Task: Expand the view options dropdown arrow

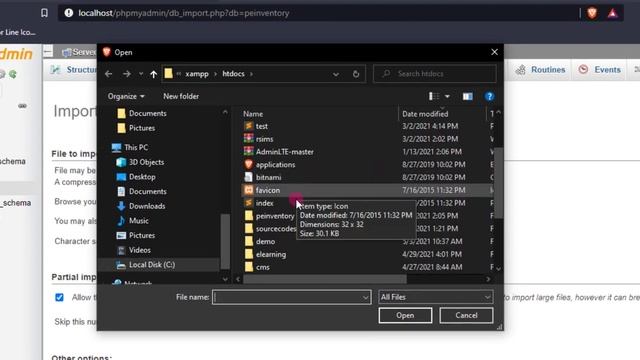Action: pos(447,96)
